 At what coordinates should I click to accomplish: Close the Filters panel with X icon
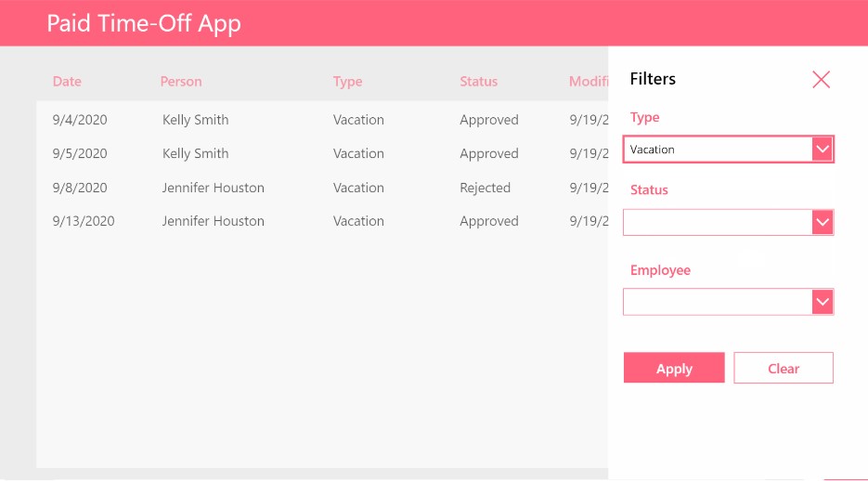pyautogui.click(x=821, y=79)
